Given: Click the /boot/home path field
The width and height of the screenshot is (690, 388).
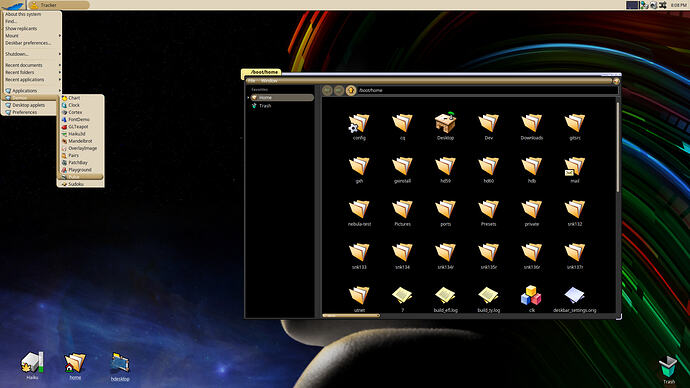Looking at the screenshot, I should tap(487, 90).
